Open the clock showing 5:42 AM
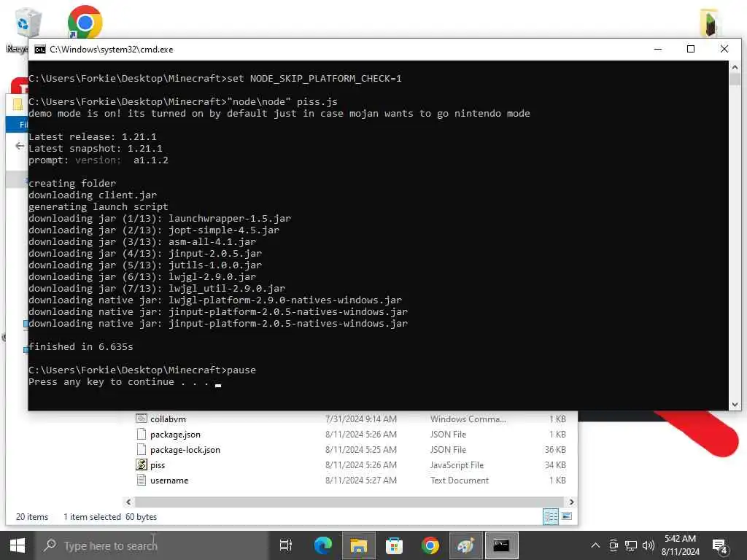The image size is (747, 560). [x=680, y=545]
